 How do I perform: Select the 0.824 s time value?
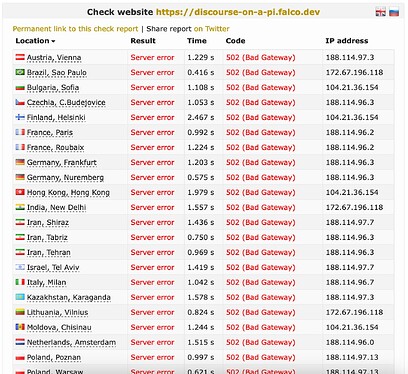201,313
